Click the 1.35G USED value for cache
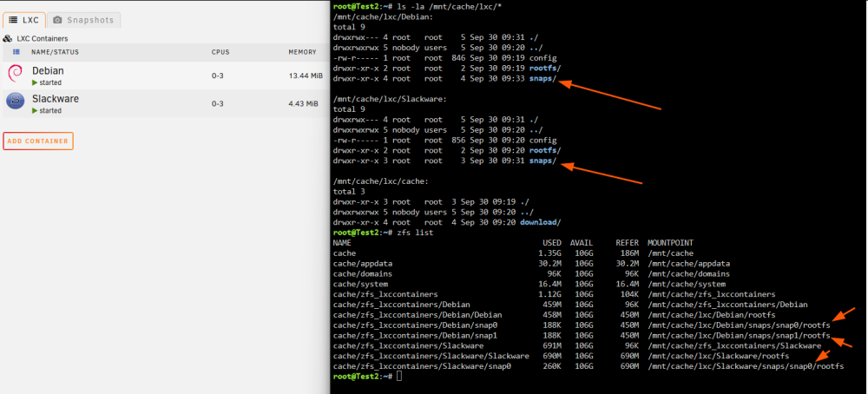Viewport: 868px width, 394px height. click(549, 253)
